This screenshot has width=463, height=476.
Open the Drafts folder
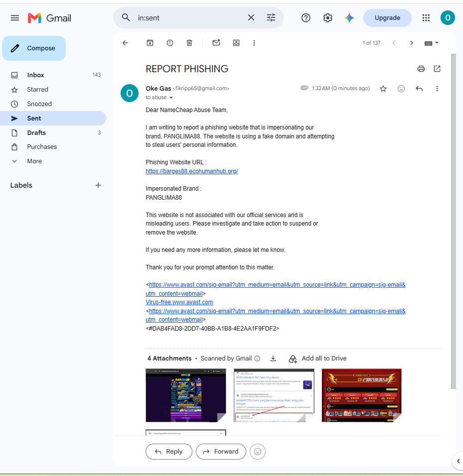53,132
